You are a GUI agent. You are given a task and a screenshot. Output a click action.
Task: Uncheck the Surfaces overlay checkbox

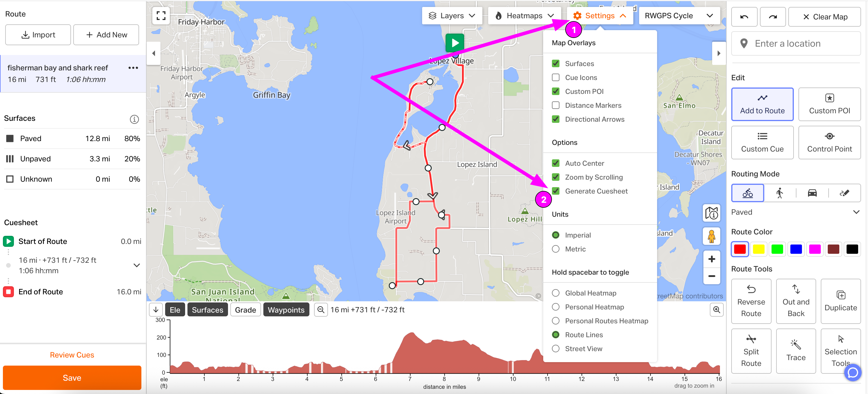coord(556,63)
